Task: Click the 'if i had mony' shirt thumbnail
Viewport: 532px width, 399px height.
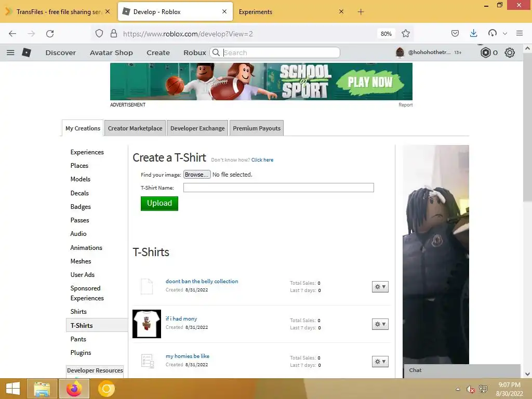Action: click(147, 324)
